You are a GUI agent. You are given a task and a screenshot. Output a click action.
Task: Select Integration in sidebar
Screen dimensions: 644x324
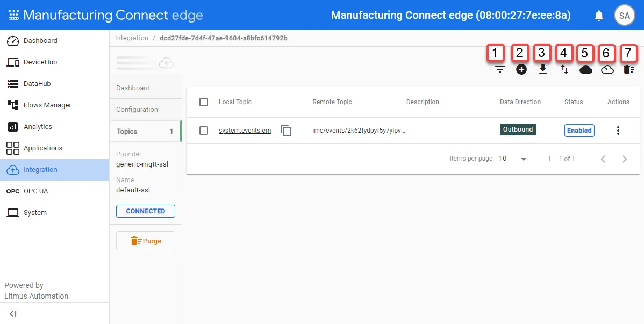click(54, 170)
